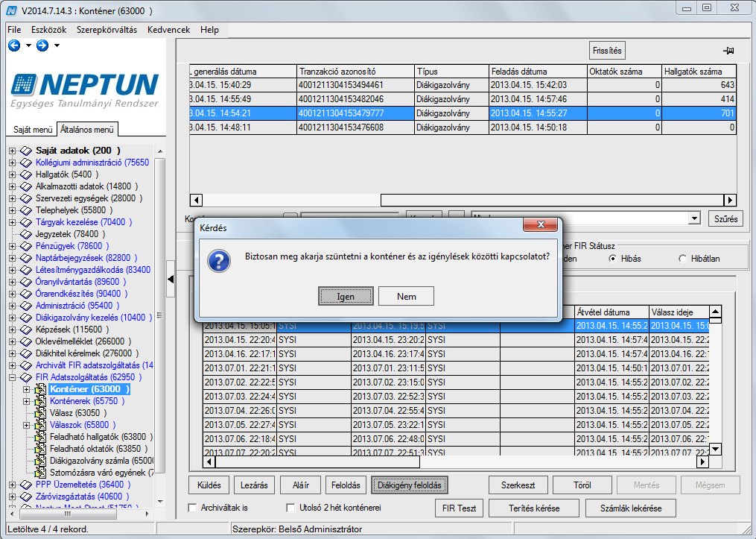Click the Válasz (63050) node icon
Viewport: 756px width, 539px height.
40,413
